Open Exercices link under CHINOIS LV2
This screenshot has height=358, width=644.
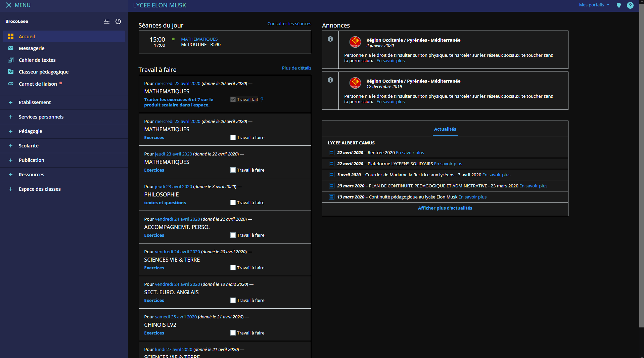click(154, 333)
